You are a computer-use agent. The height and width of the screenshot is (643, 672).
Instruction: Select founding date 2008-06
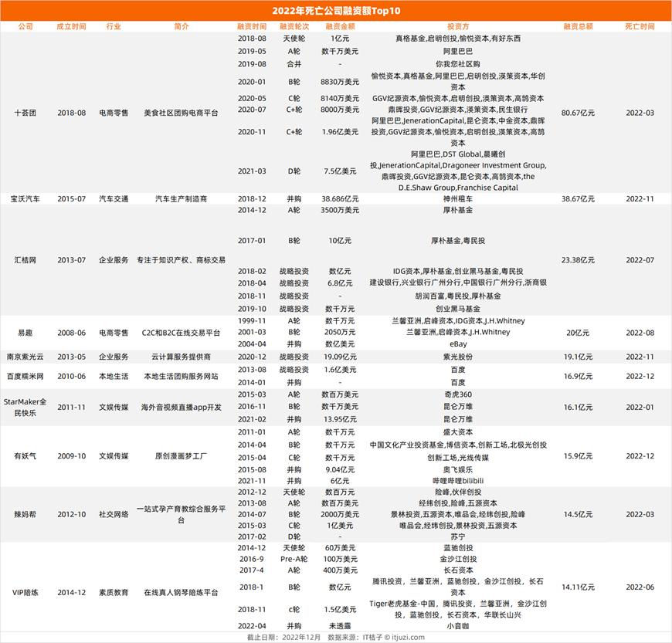(x=72, y=333)
